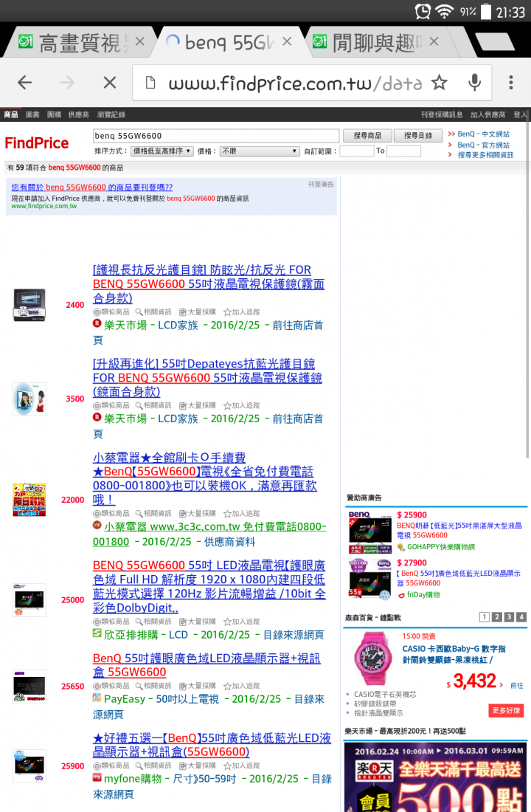Click 大量採購 for the 22000 item
Image resolution: width=531 pixels, height=812 pixels.
click(x=197, y=513)
